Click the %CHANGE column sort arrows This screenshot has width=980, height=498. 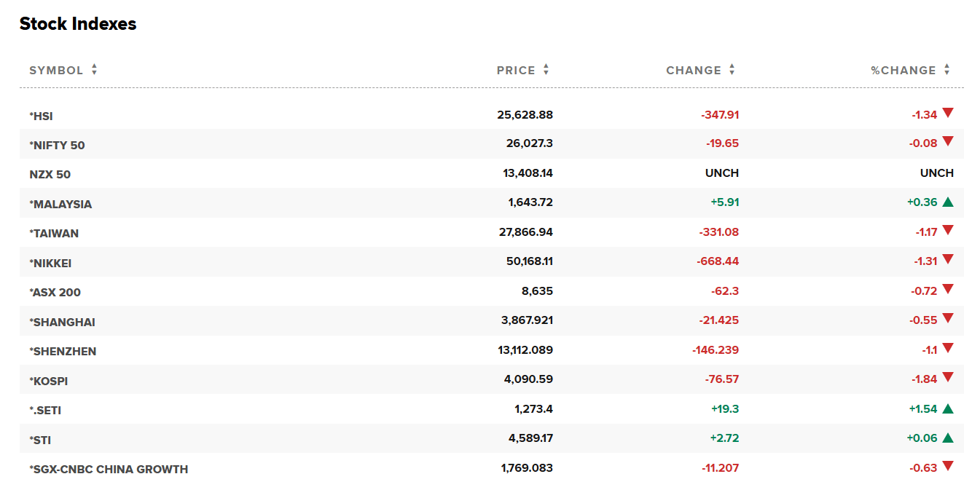[946, 70]
